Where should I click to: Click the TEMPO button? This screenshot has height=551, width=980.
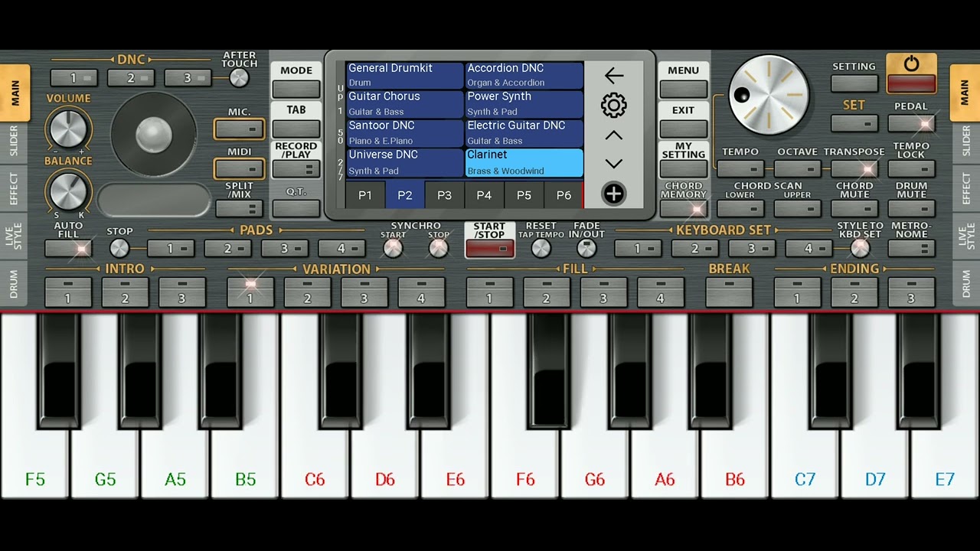740,168
